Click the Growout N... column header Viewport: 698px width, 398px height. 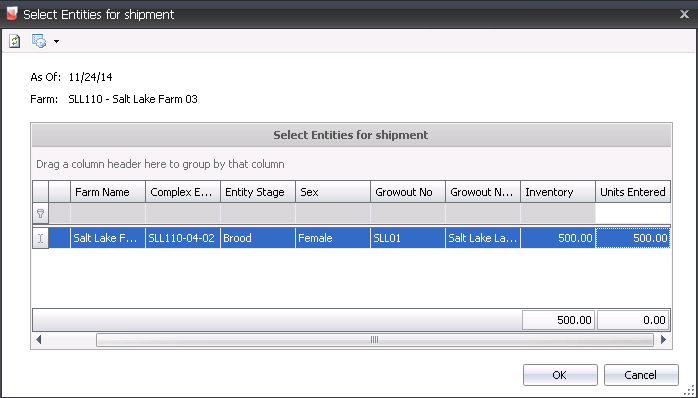[x=483, y=192]
